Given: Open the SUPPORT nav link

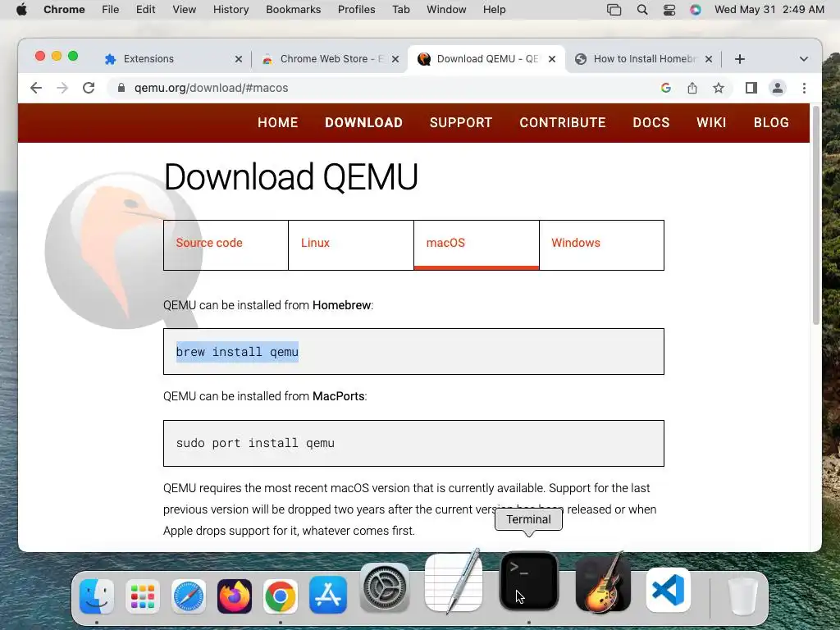Looking at the screenshot, I should coord(461,123).
